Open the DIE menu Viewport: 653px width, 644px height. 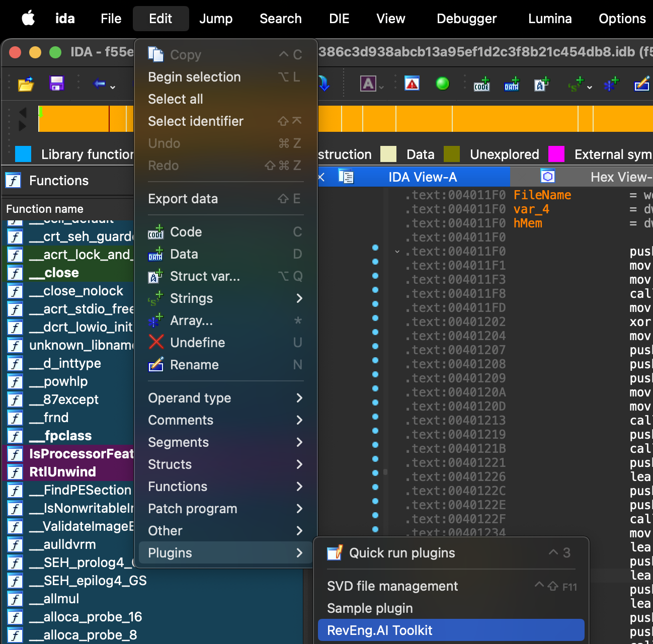(x=339, y=19)
